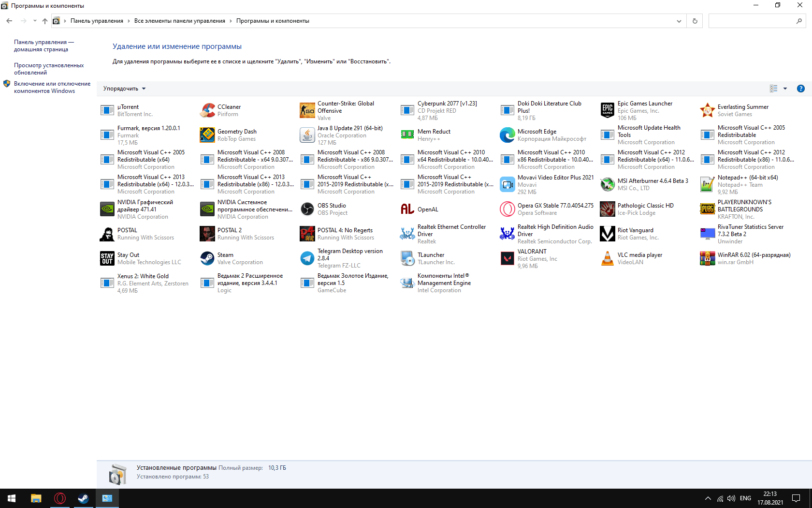Select Ведьмак Золотое Издание entry
Image resolution: width=812 pixels, height=508 pixels.
point(347,283)
